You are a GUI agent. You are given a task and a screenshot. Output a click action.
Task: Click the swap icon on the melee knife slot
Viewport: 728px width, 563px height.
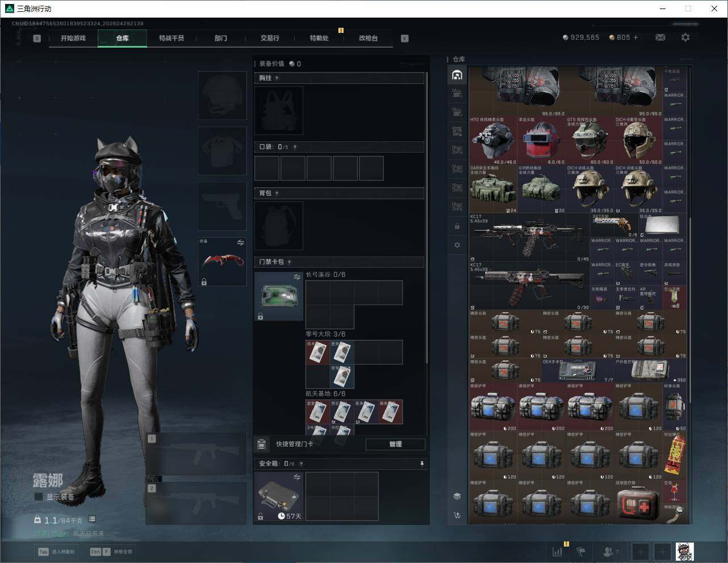click(241, 242)
